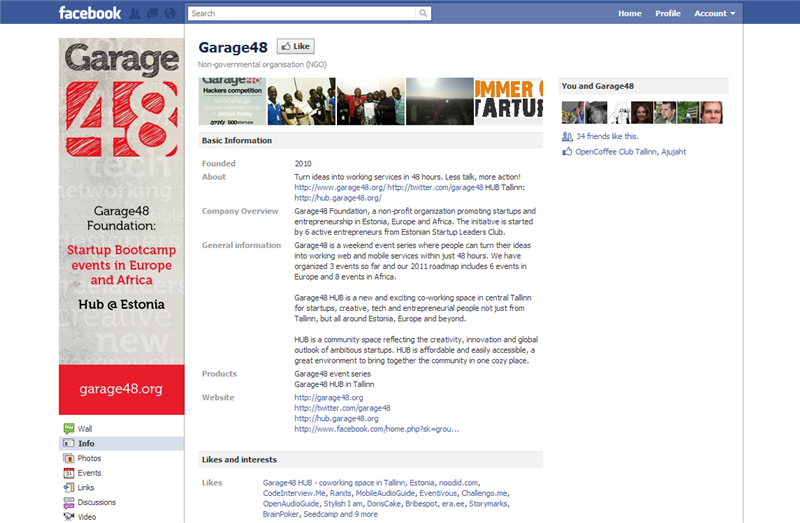Open CodeInterview.Me in Likes
The image size is (800, 523).
[x=294, y=493]
